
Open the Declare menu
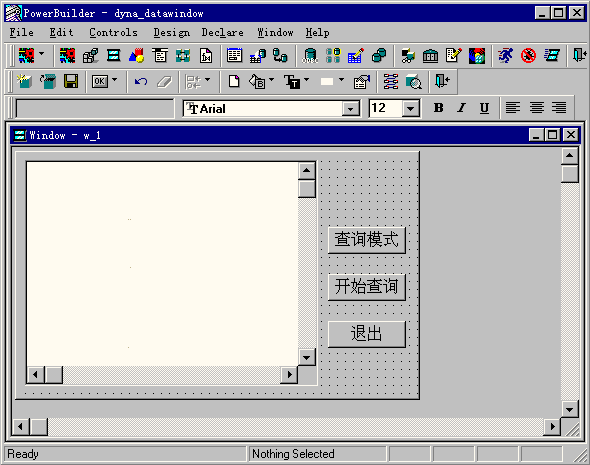(222, 33)
